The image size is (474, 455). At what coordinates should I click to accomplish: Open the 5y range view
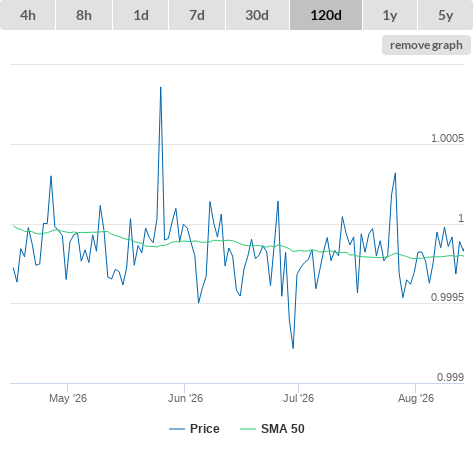click(445, 15)
